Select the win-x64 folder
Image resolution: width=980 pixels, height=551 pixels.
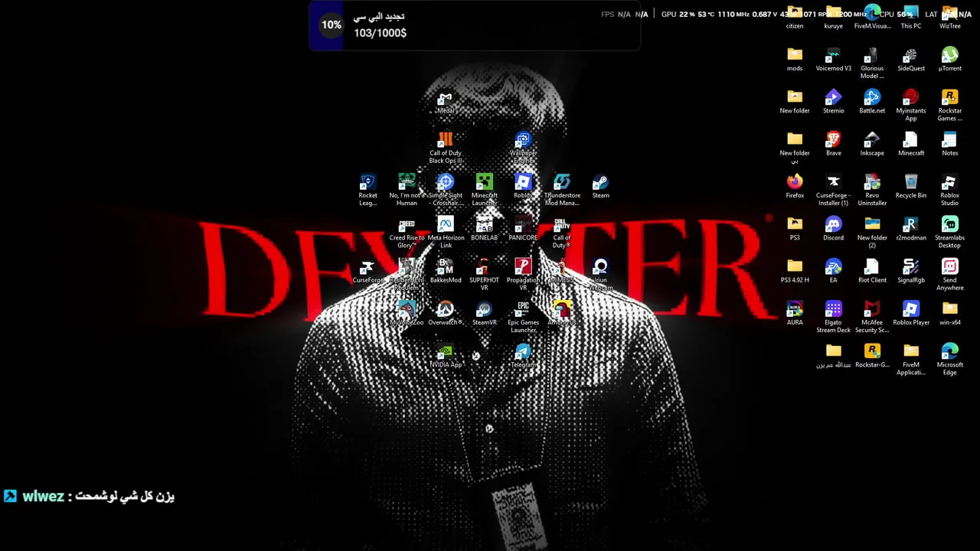950,312
